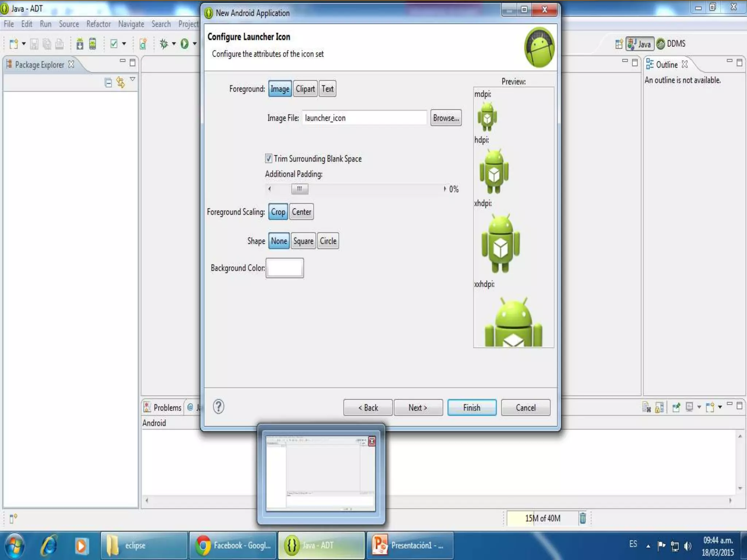This screenshot has height=560, width=747.
Task: Click Link with Editor icon
Action: [x=120, y=83]
